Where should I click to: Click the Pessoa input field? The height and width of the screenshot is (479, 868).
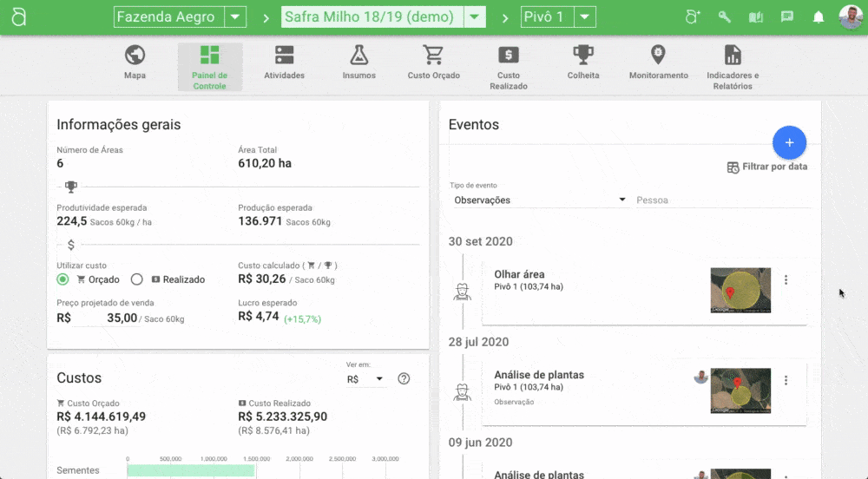coord(722,200)
